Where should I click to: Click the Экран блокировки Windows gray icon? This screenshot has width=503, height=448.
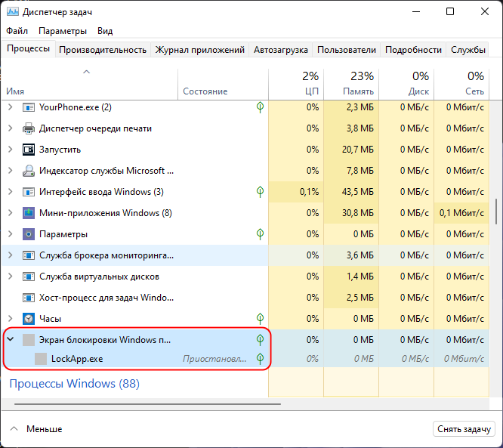coord(29,340)
